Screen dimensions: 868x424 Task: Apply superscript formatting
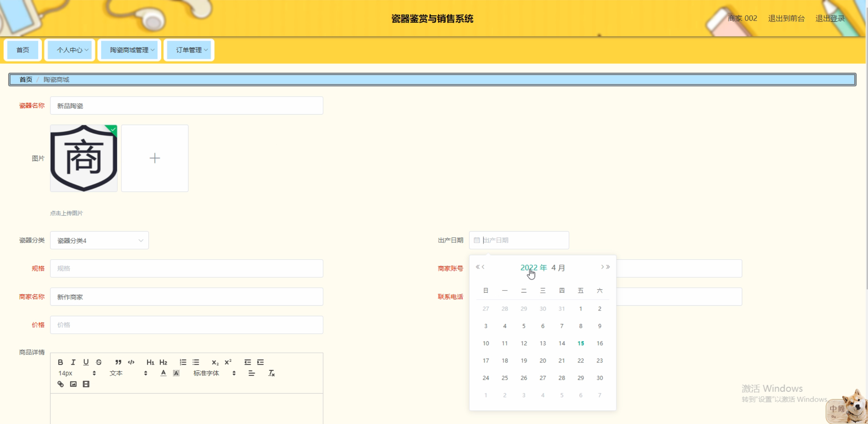pos(228,362)
